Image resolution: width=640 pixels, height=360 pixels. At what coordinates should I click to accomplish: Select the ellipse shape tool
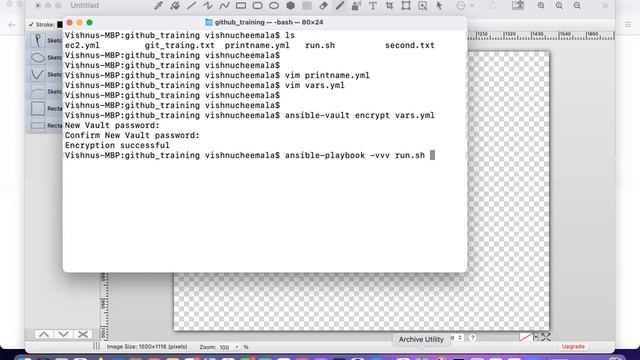click(274, 6)
